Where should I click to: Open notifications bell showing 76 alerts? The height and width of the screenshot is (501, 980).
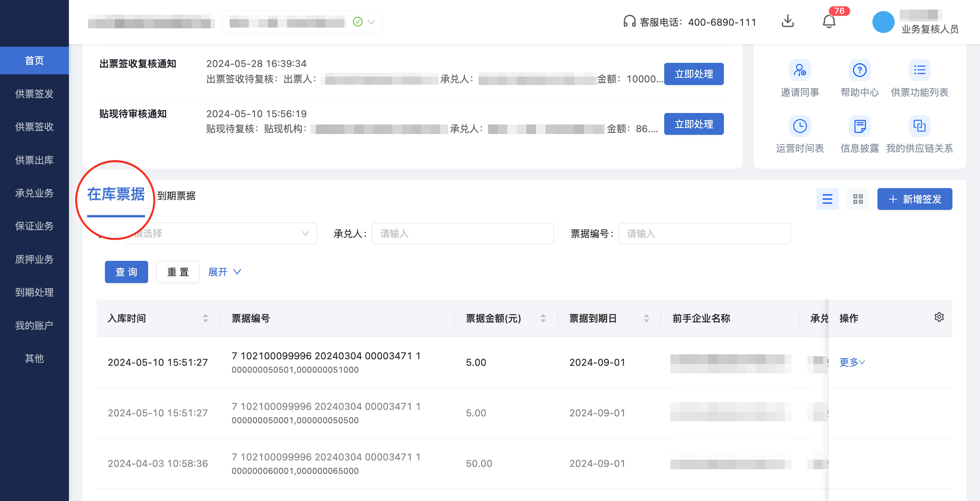point(829,21)
